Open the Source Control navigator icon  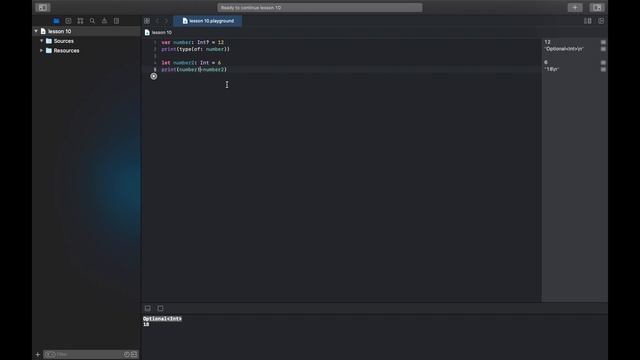pos(68,21)
